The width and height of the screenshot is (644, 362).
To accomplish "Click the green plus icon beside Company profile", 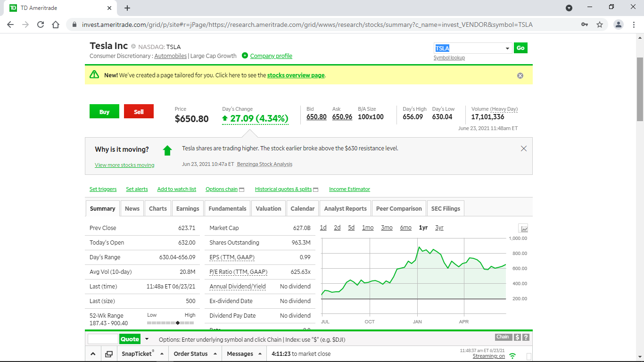I will pos(245,56).
